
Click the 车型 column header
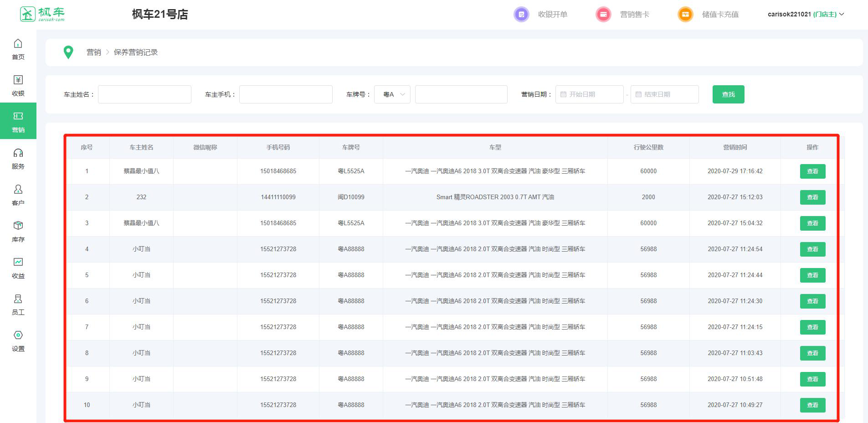[x=495, y=147]
